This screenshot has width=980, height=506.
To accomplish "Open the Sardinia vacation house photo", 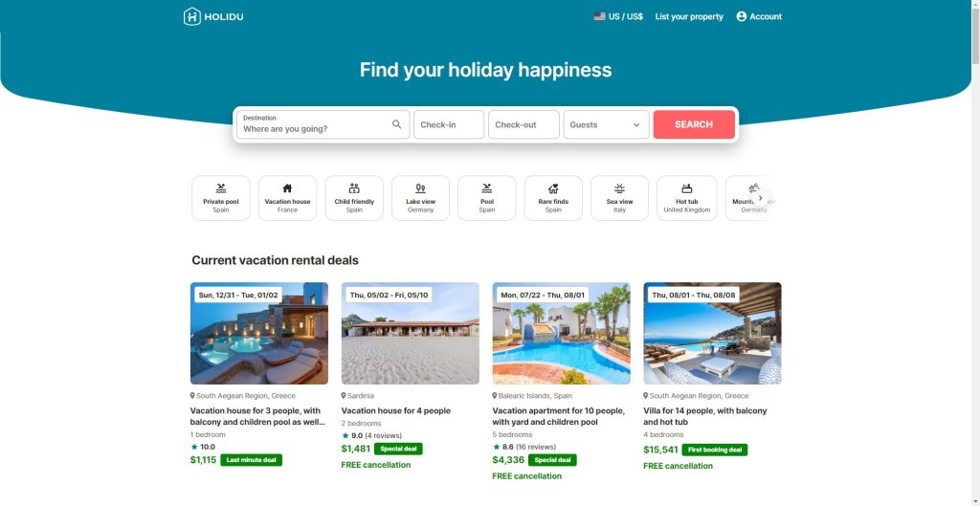I will (x=411, y=334).
